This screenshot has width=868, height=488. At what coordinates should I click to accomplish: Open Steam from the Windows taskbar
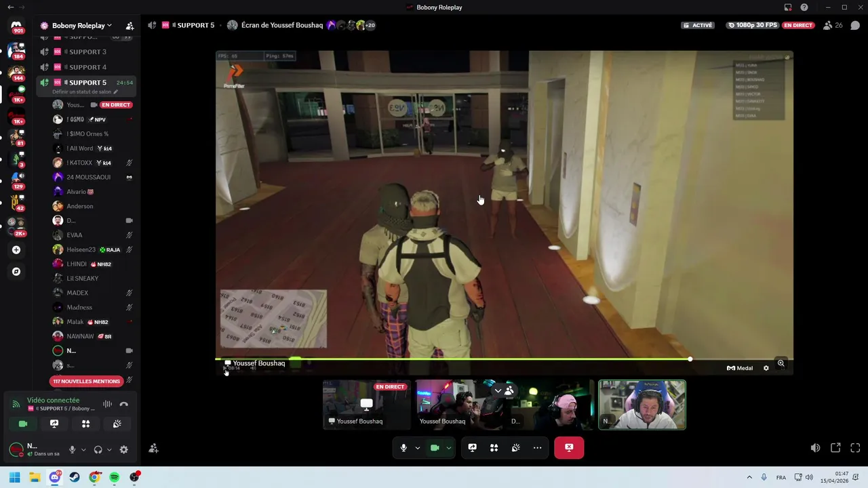(x=75, y=477)
